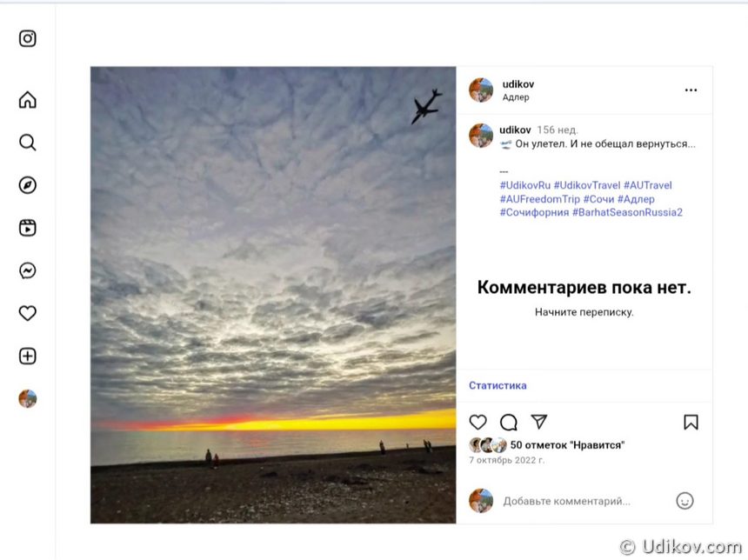Save post with bookmark icon

coord(691,422)
